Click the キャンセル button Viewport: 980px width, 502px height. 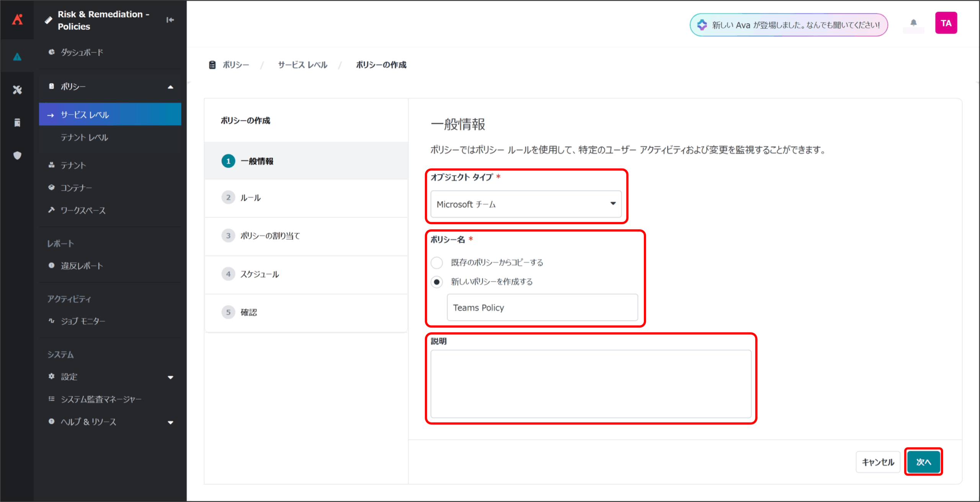point(877,462)
